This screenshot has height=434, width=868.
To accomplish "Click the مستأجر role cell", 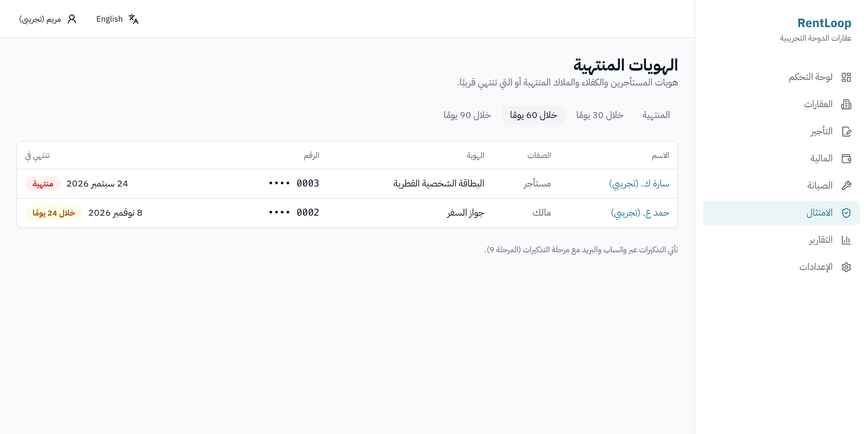I will tap(537, 184).
